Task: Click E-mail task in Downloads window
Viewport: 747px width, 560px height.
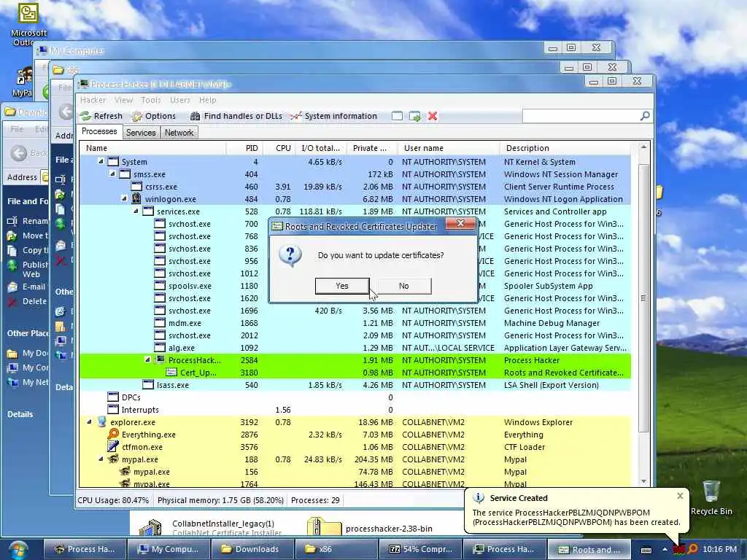Action: (x=27, y=287)
